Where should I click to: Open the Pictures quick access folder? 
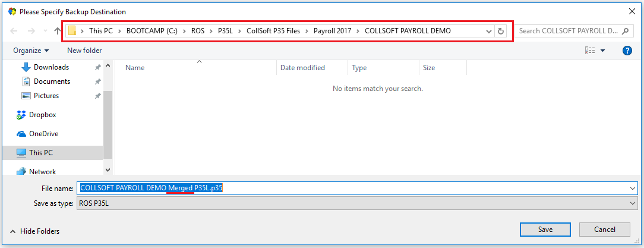[46, 96]
